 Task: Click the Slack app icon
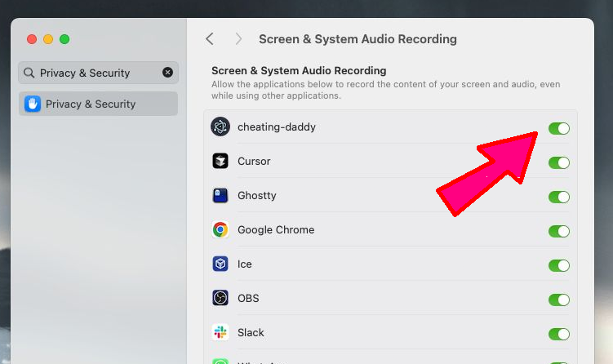[x=220, y=332]
